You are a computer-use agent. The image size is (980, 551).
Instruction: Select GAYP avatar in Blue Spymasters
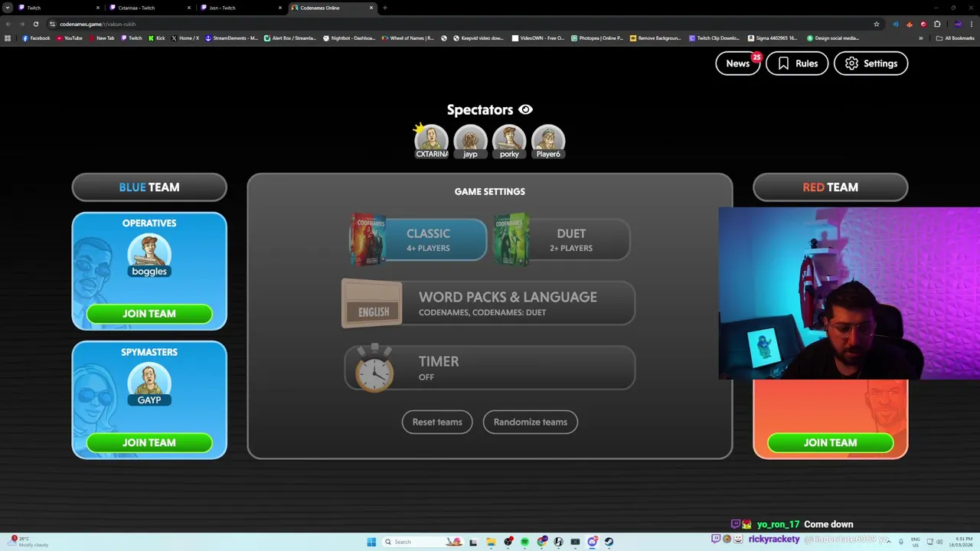(149, 384)
